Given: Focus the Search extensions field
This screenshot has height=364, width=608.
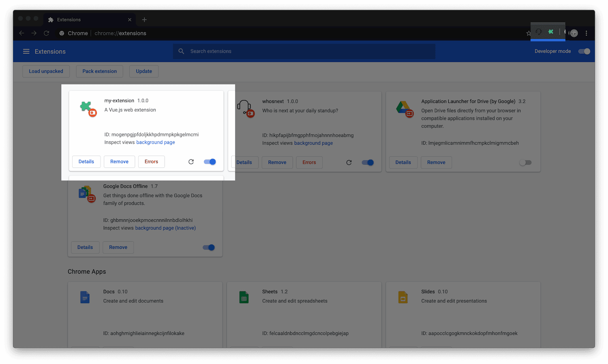Looking at the screenshot, I should point(304,51).
